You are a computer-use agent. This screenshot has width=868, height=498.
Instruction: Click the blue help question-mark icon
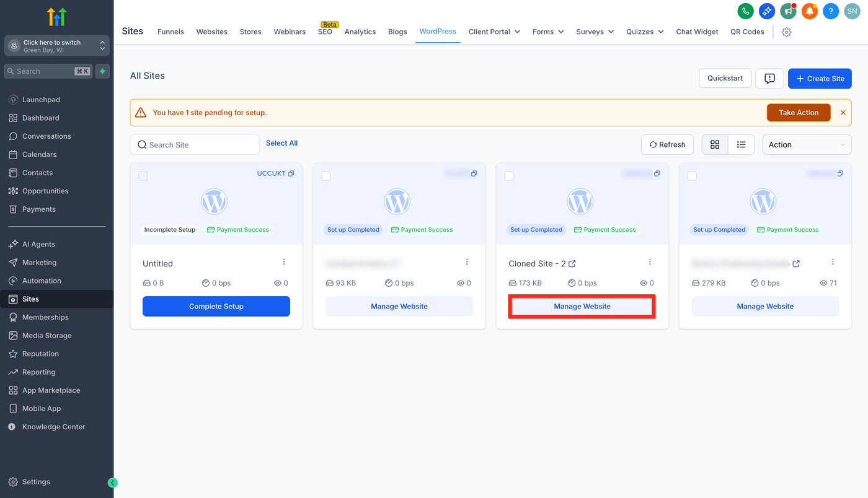831,11
